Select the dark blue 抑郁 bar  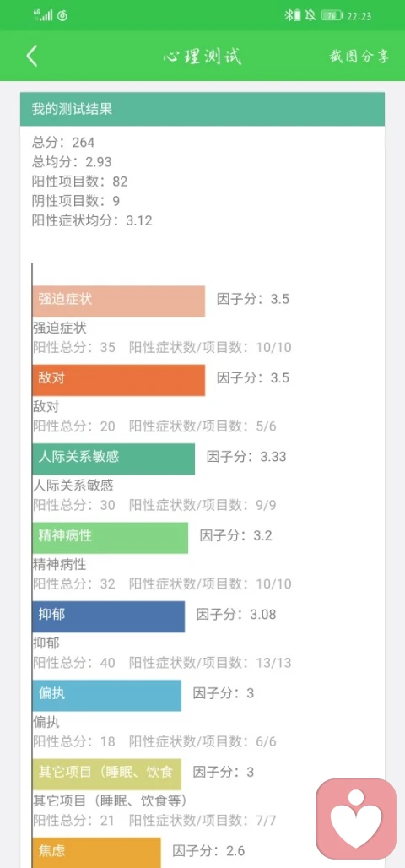[x=109, y=616]
